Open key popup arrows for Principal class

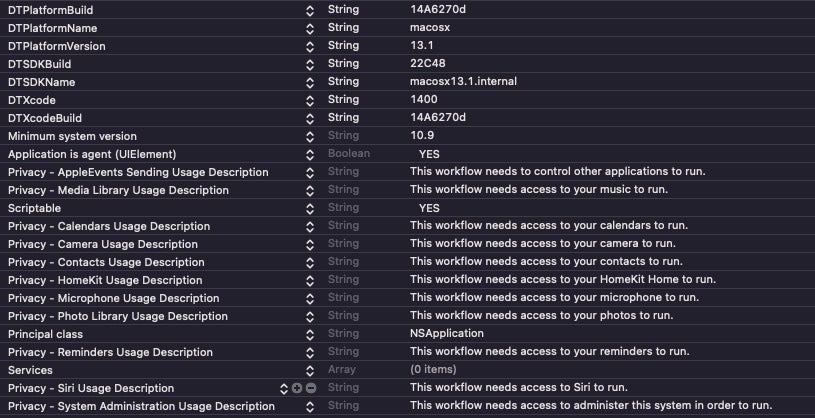click(310, 334)
